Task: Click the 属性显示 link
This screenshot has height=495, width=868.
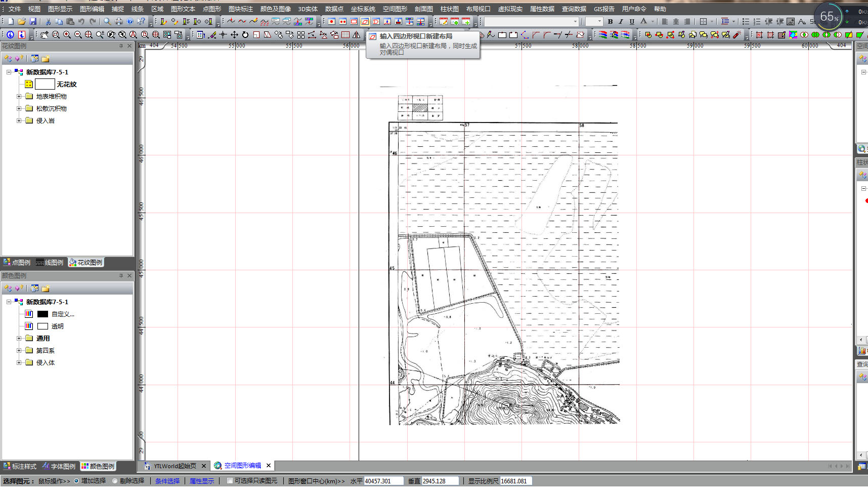Action: 202,481
